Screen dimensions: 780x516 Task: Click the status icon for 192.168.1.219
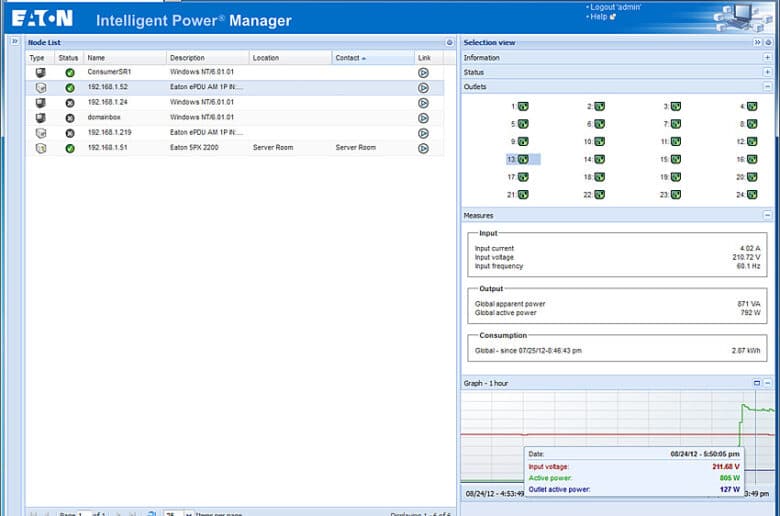(70, 133)
